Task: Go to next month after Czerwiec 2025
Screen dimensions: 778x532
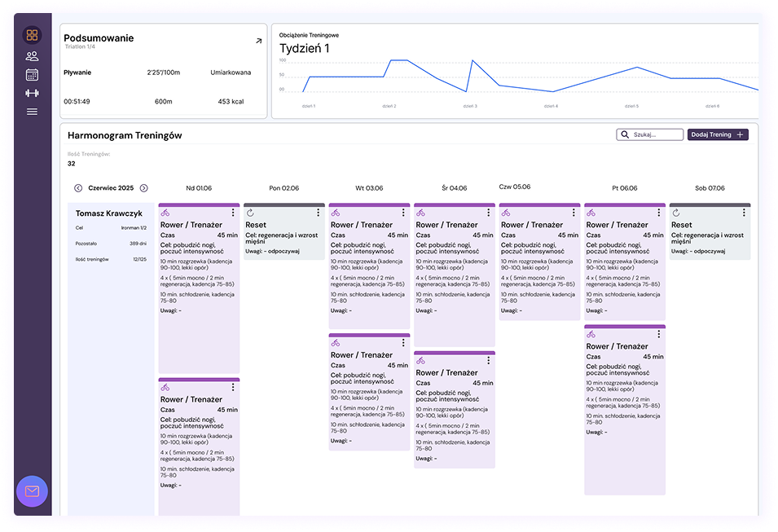Action: coord(143,188)
